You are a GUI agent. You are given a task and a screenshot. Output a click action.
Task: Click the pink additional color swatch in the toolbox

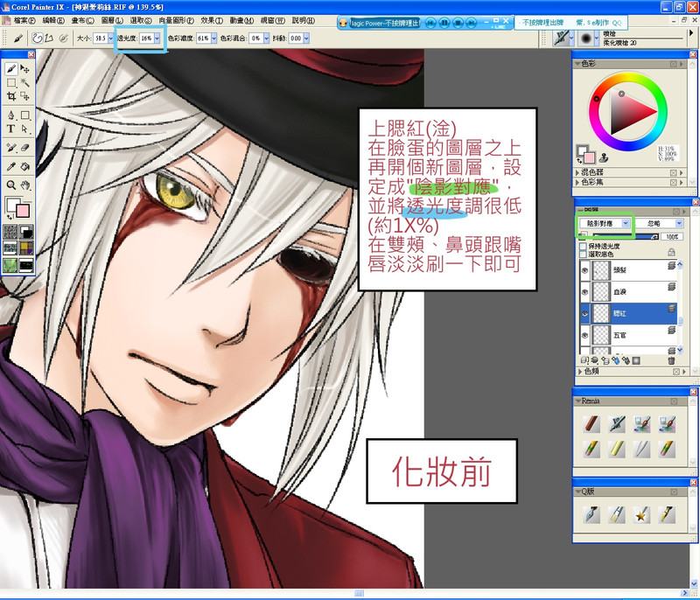[23, 211]
